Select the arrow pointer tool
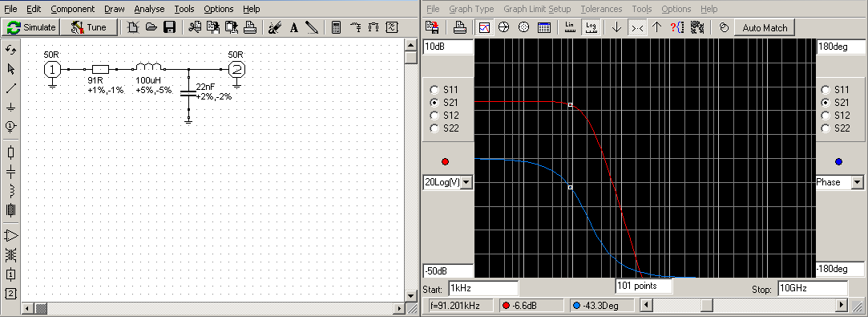Viewport: 868px width, 317px height. coord(10,69)
